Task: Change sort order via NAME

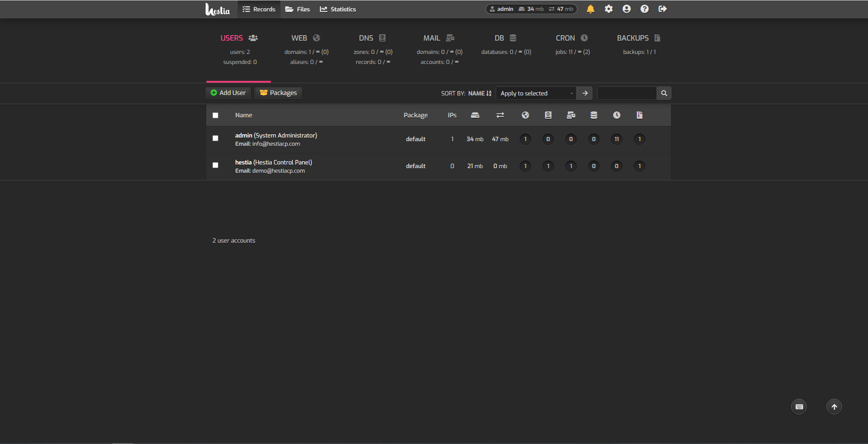Action: (480, 93)
